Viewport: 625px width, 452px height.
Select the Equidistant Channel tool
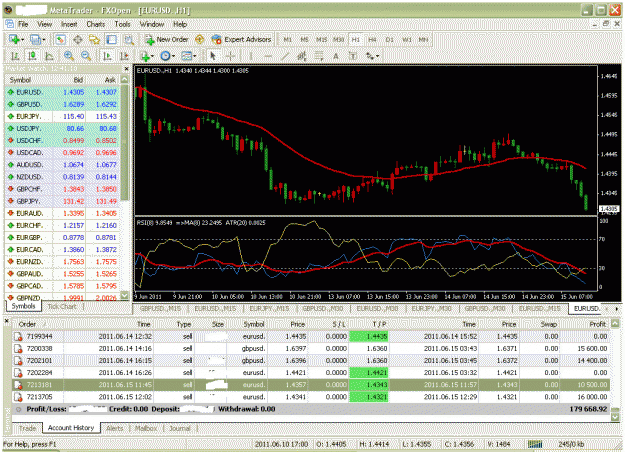click(x=302, y=56)
